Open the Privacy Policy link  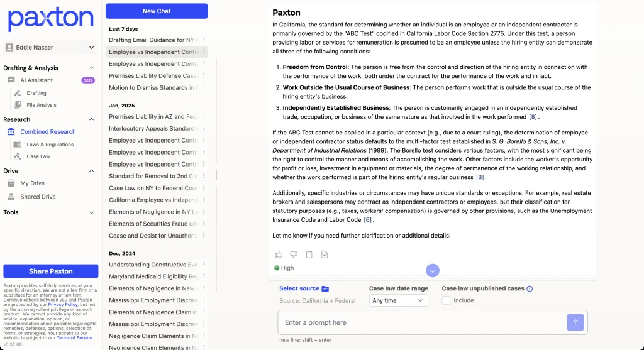[63, 304]
